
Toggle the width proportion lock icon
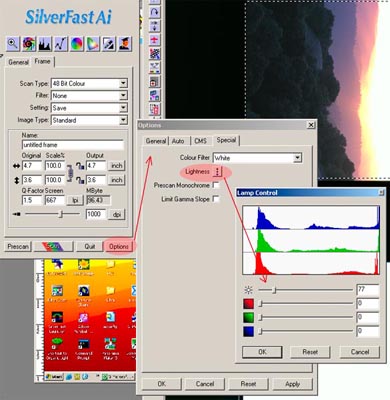coord(80,166)
